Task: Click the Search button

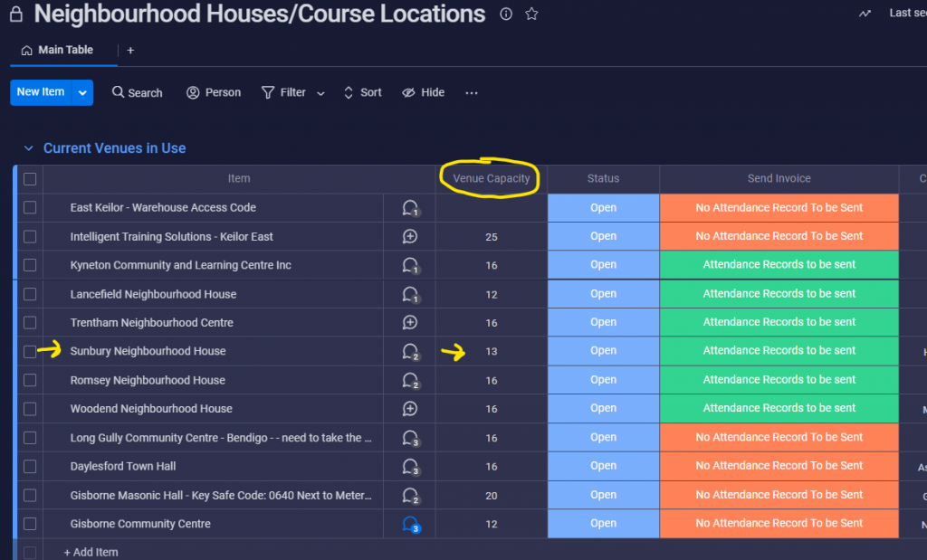Action: click(138, 93)
